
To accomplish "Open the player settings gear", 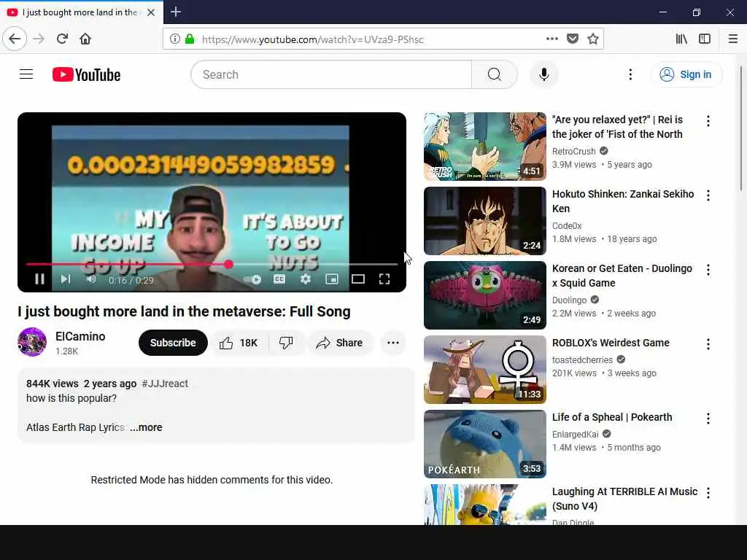I will (x=306, y=279).
